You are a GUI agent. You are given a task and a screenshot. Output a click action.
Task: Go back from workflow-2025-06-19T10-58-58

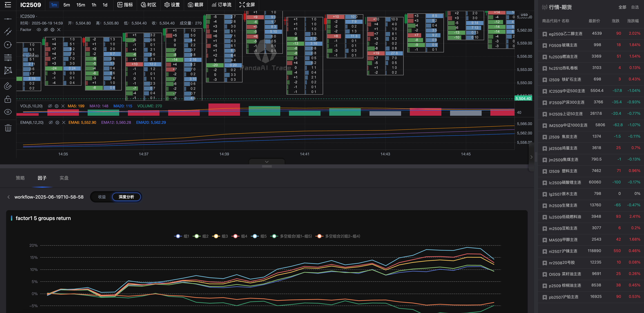[x=9, y=197]
